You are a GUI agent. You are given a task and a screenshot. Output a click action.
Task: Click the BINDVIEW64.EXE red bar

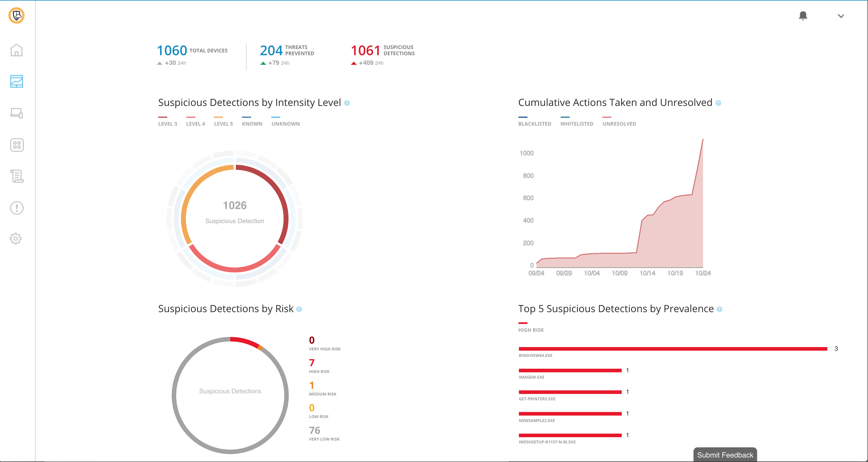click(x=673, y=349)
